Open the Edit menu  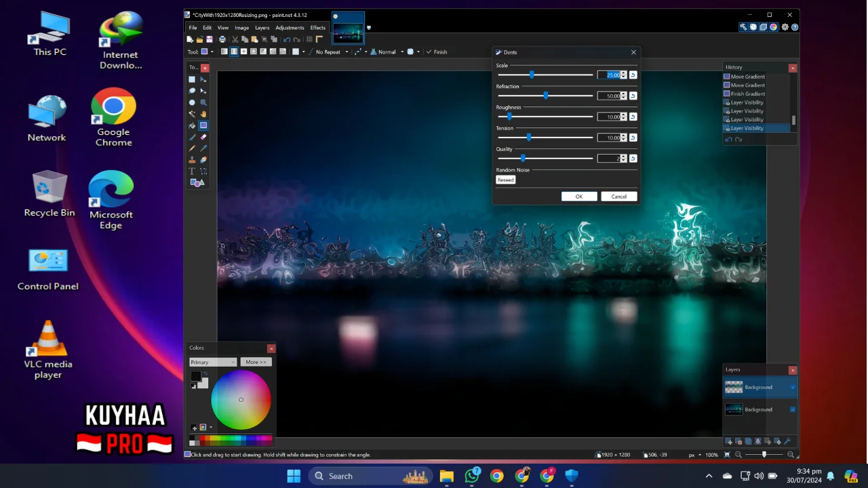pyautogui.click(x=208, y=28)
